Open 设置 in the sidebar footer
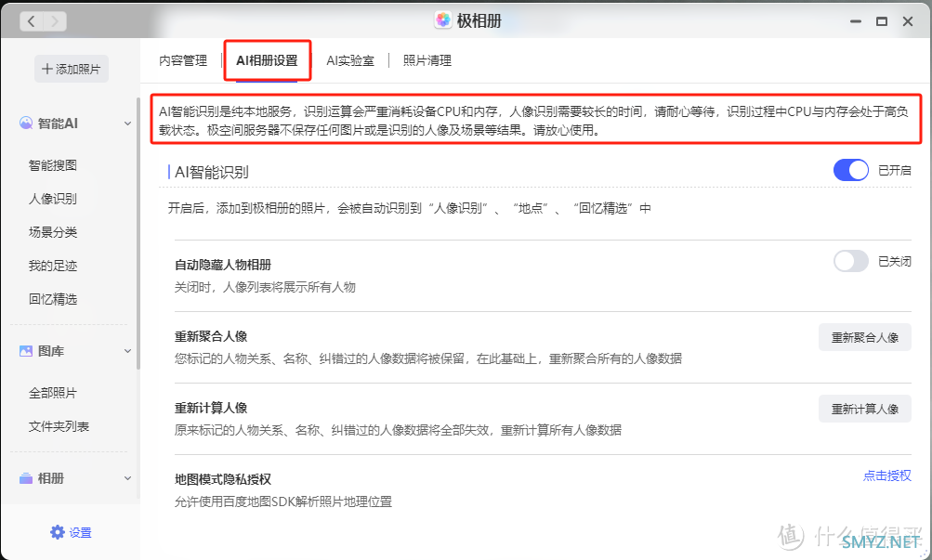 coord(72,532)
